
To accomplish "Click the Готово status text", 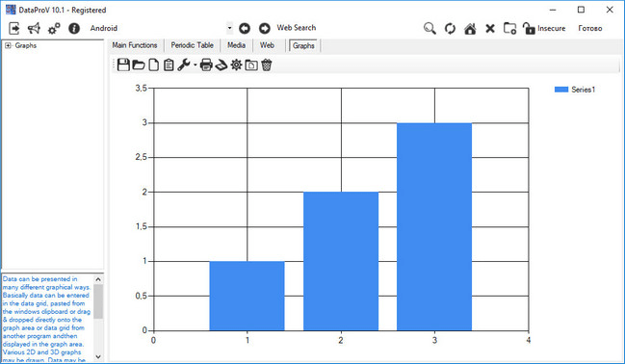I will 590,28.
